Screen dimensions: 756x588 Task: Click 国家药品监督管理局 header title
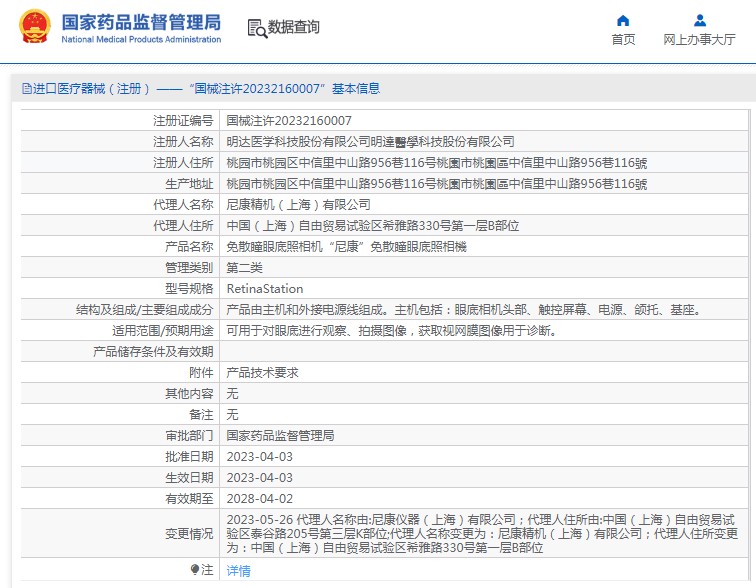pyautogui.click(x=141, y=22)
